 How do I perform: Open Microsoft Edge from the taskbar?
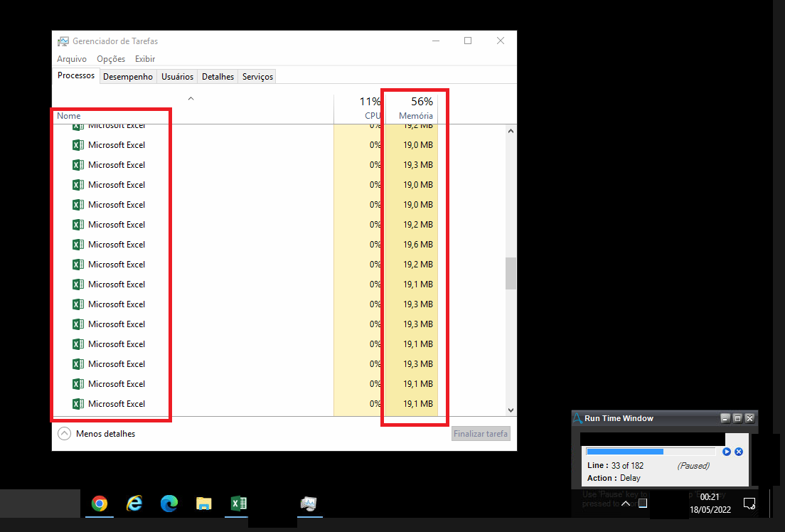[169, 504]
